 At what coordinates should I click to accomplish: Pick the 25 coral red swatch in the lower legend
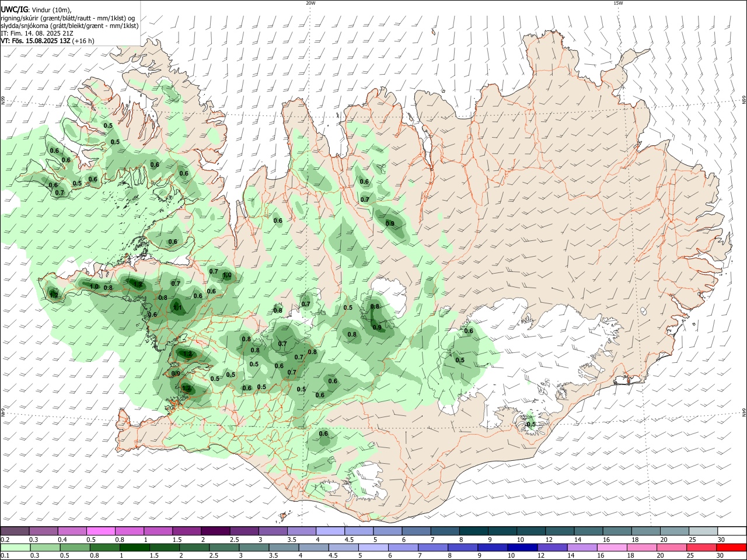tap(700, 547)
